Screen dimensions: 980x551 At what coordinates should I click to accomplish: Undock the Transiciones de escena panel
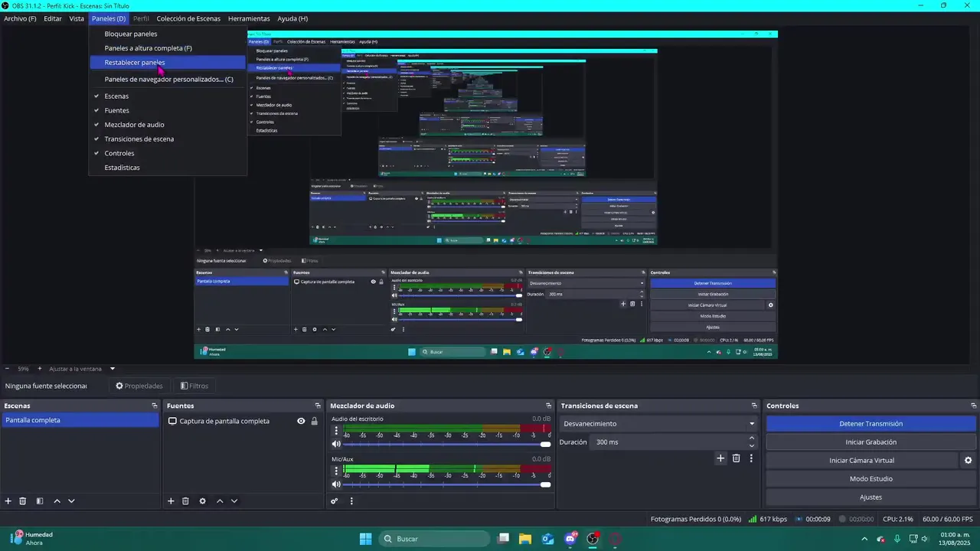click(x=755, y=406)
